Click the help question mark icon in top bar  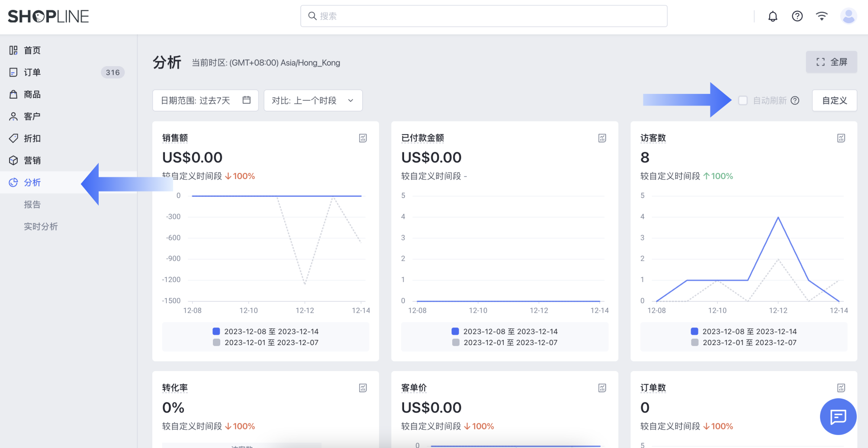coord(797,16)
